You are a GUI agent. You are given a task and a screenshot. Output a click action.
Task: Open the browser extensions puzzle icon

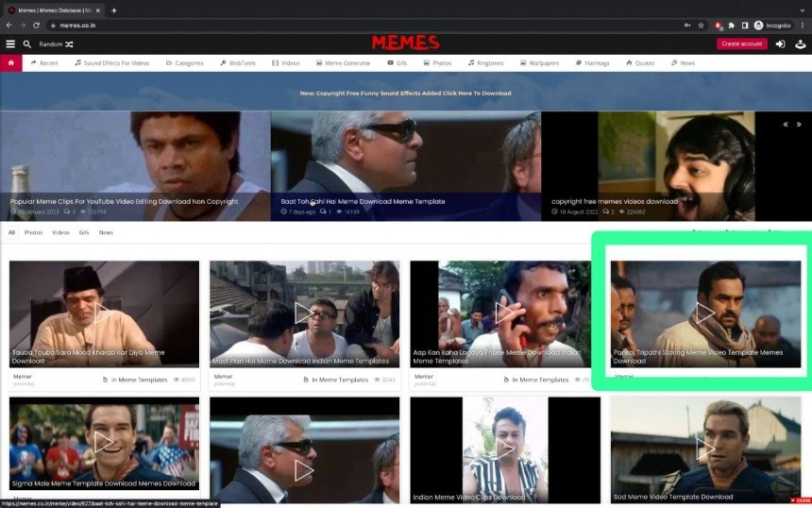click(x=731, y=25)
